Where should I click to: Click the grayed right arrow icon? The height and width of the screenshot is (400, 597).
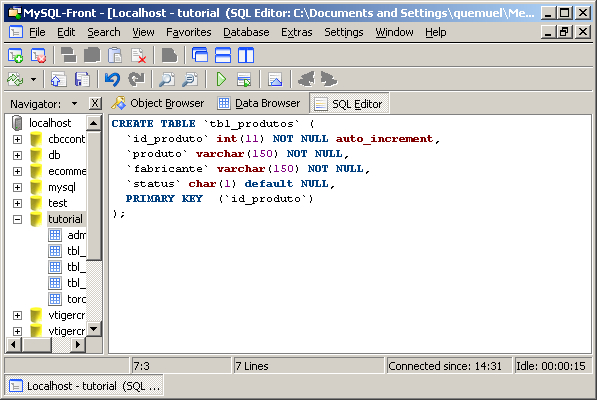pos(329,80)
